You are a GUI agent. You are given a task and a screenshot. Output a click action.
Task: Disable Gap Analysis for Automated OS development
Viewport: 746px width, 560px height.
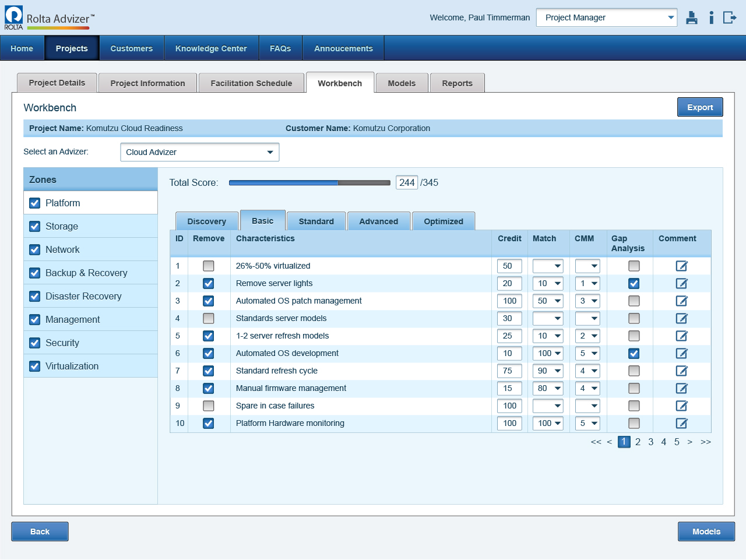pyautogui.click(x=634, y=354)
